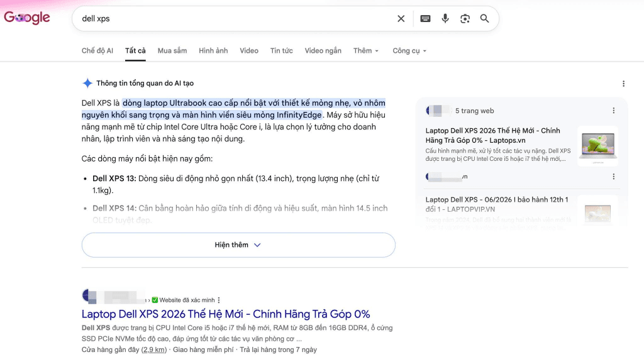Start voice search with the microphone icon
The width and height of the screenshot is (644, 362).
(x=445, y=18)
